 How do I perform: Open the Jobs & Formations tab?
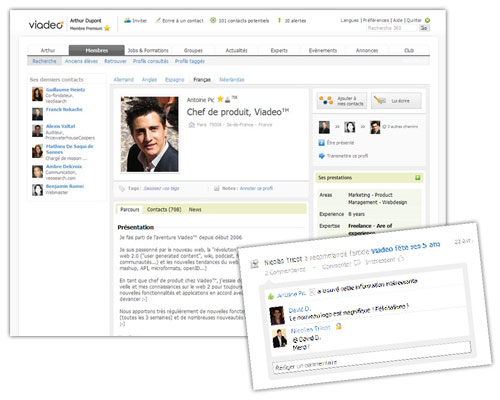[x=148, y=50]
